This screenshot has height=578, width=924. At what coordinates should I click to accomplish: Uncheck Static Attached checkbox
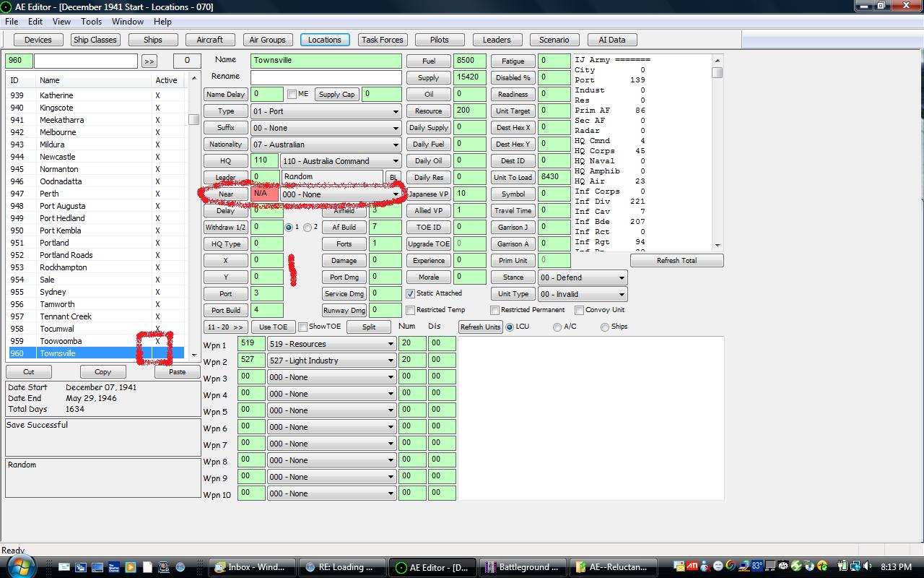(410, 293)
